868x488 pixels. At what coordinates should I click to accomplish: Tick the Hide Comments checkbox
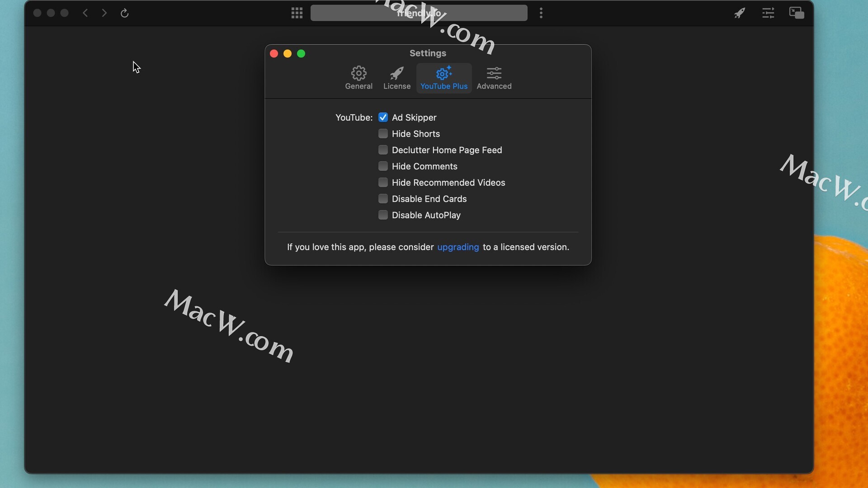pos(383,166)
